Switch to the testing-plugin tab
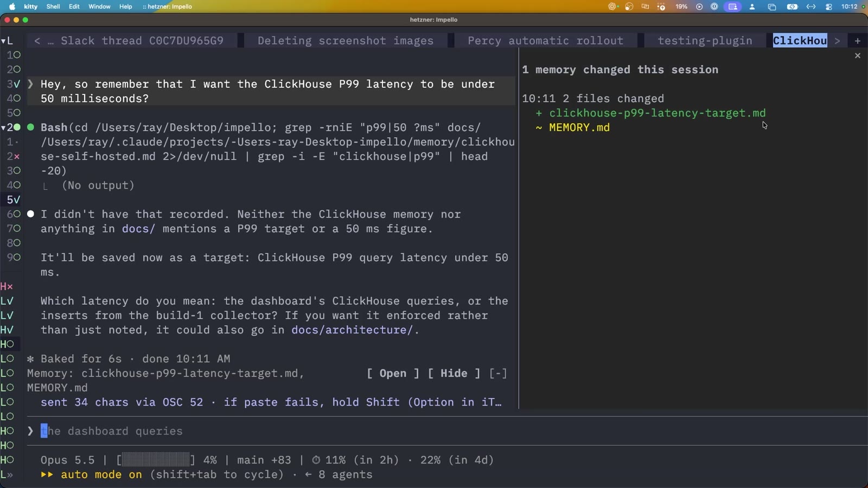 [x=705, y=41]
